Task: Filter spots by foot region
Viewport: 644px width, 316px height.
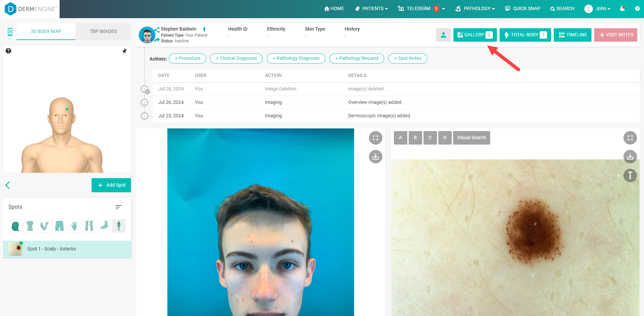Action: [x=104, y=226]
